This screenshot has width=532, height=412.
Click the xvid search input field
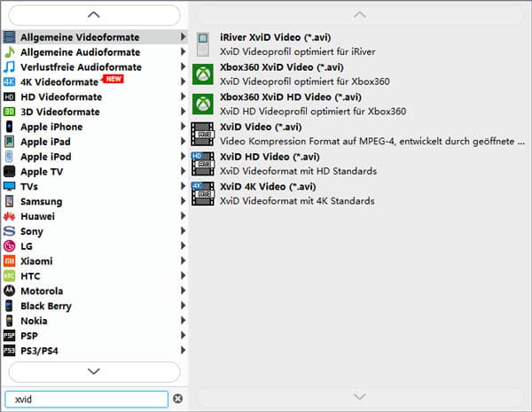(87, 399)
